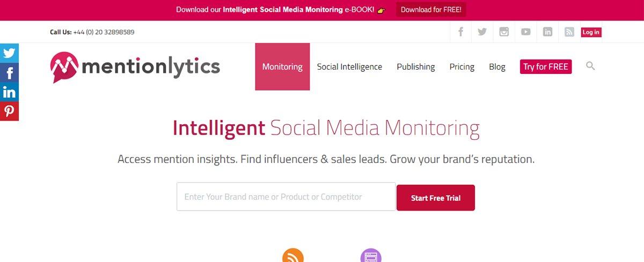Click the Start Free Trial button

click(436, 198)
